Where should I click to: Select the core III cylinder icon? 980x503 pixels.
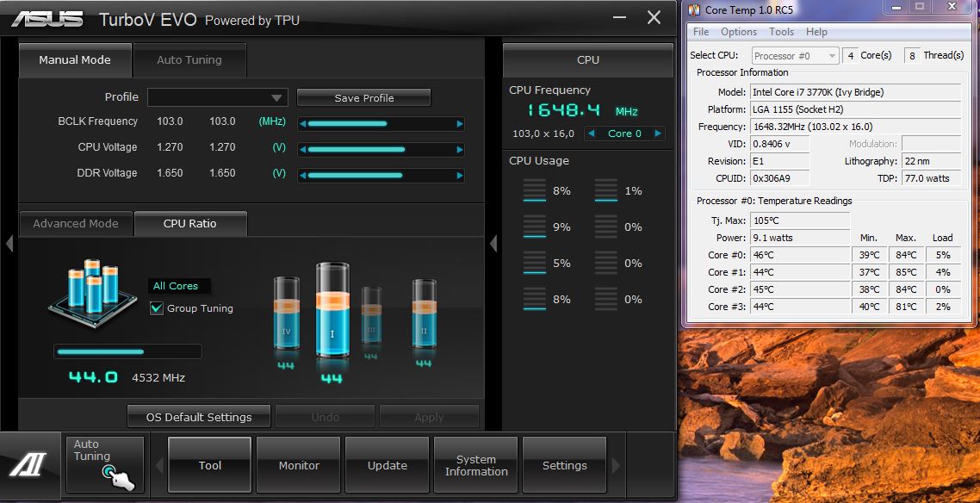371,315
